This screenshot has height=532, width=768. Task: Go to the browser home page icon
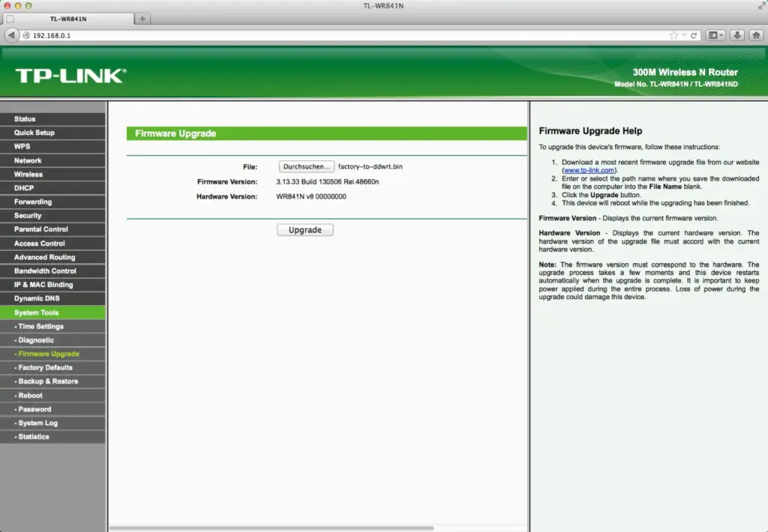tap(756, 35)
